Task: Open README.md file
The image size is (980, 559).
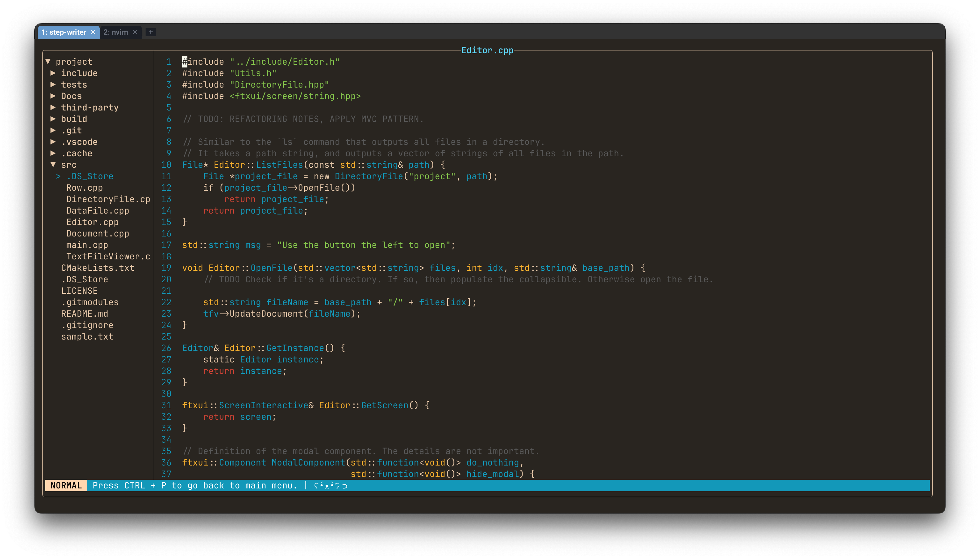Action: pos(85,314)
